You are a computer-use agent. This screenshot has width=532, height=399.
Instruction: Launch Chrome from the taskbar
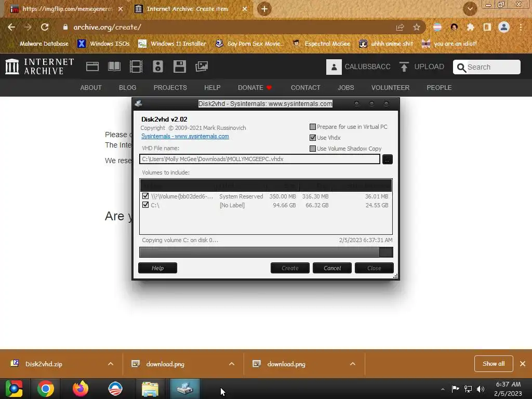[x=46, y=389]
